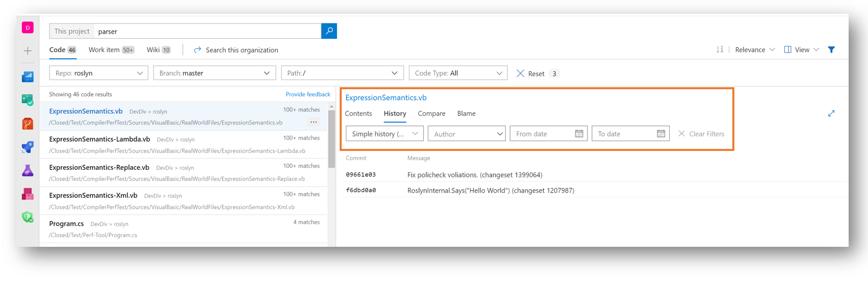Viewport: 868px width, 282px height.
Task: Open the Branch: master dropdown
Action: pos(214,73)
